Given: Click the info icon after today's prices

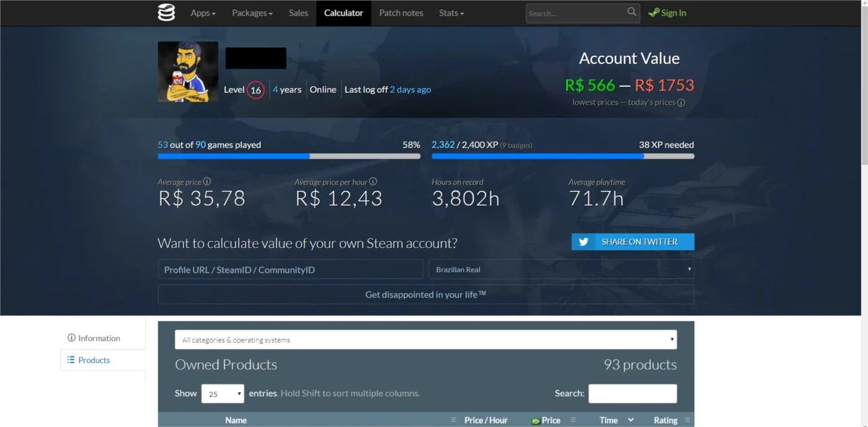Looking at the screenshot, I should point(681,103).
